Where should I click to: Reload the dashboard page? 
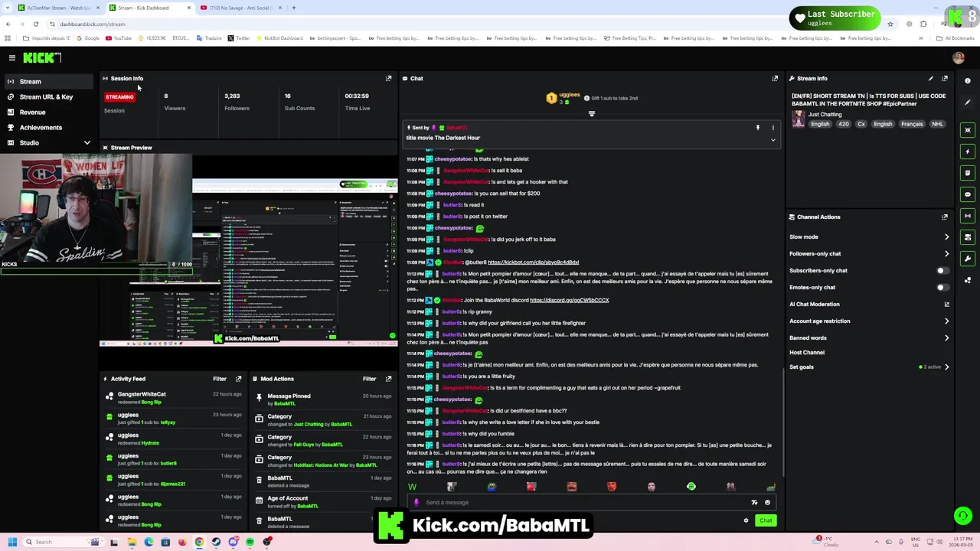pyautogui.click(x=35, y=24)
